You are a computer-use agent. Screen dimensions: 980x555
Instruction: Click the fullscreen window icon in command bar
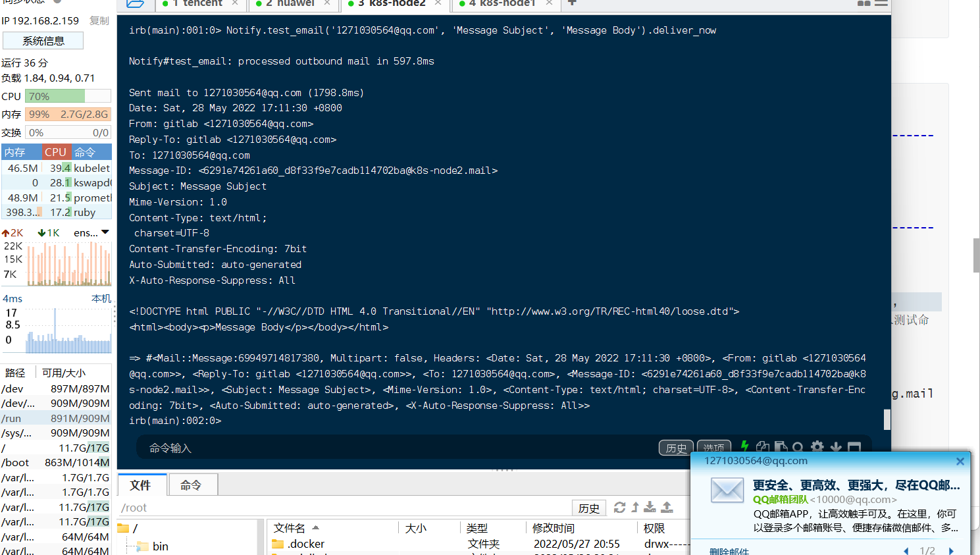tap(854, 447)
